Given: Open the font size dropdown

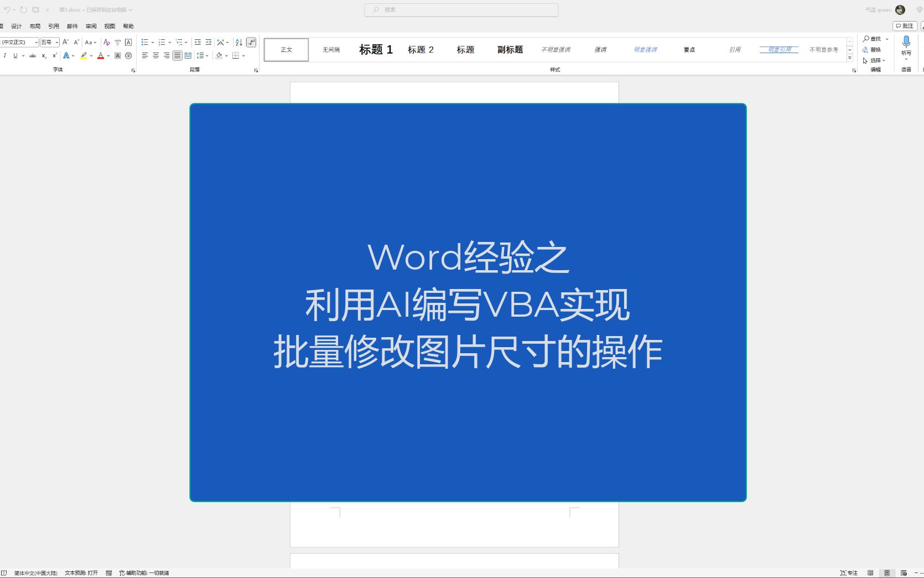Looking at the screenshot, I should (x=56, y=42).
